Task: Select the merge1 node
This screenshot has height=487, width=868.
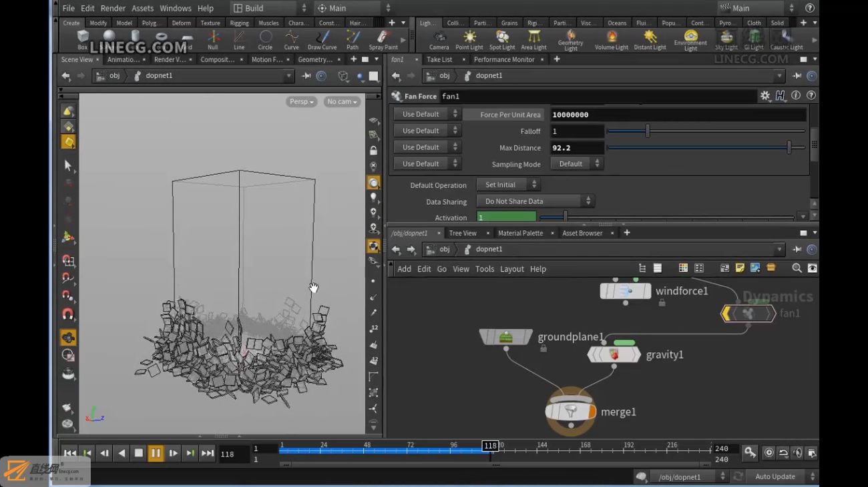Action: pos(570,412)
